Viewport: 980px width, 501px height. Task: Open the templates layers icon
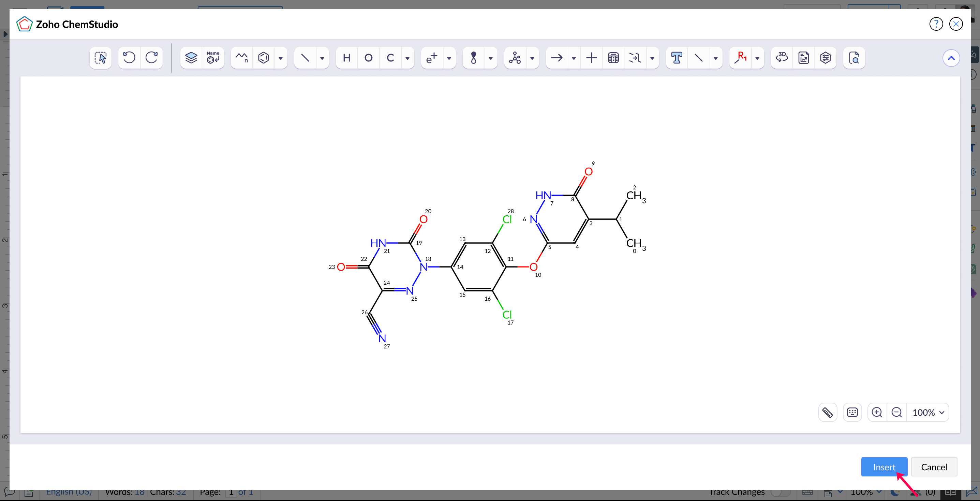pos(191,58)
